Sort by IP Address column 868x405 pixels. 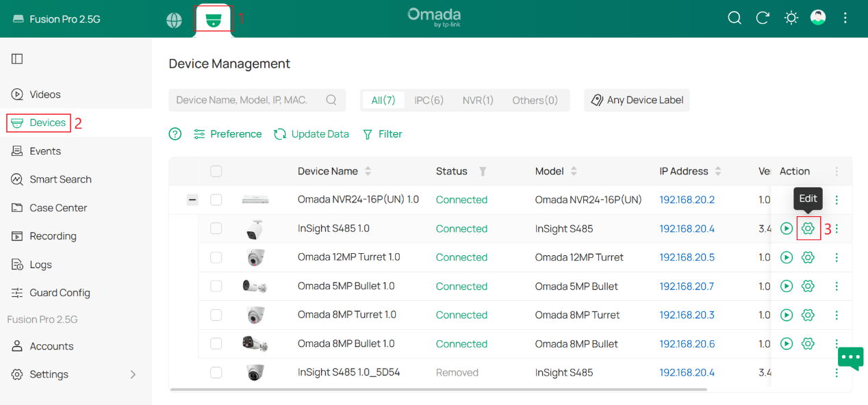click(718, 171)
